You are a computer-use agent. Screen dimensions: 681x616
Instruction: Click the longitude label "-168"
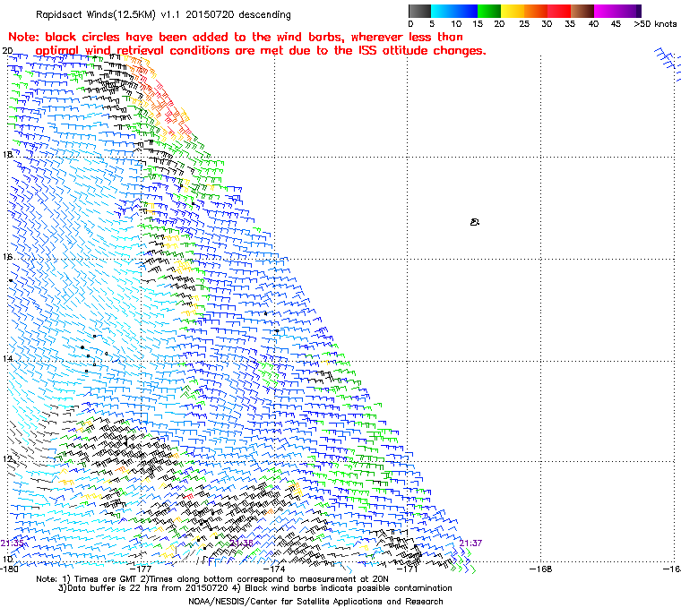tap(541, 569)
